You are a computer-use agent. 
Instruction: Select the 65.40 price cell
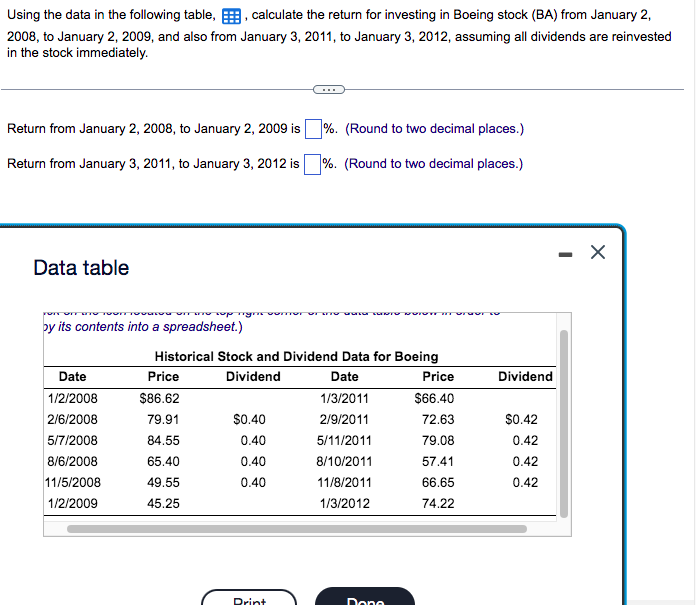coord(163,462)
